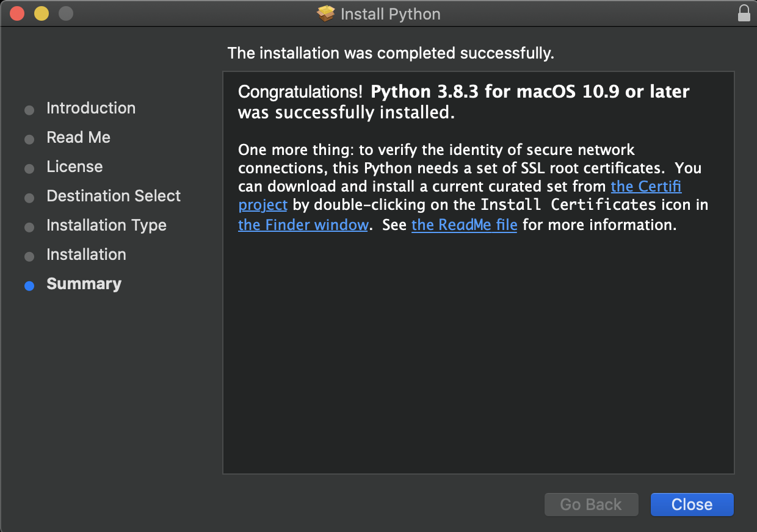757x532 pixels.
Task: Click the grayed-out Go Back button
Action: tap(591, 505)
